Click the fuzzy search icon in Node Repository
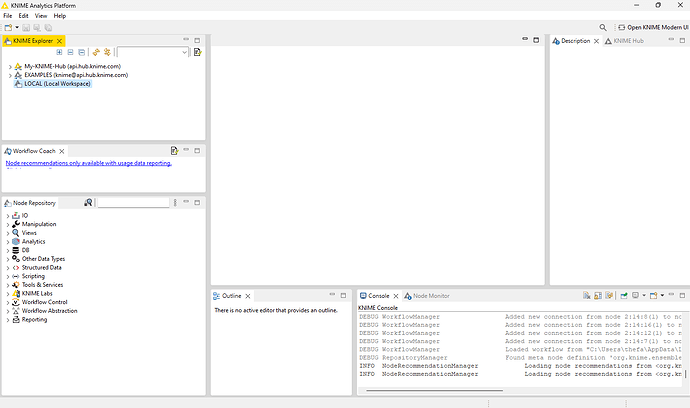The image size is (690, 408). click(88, 203)
